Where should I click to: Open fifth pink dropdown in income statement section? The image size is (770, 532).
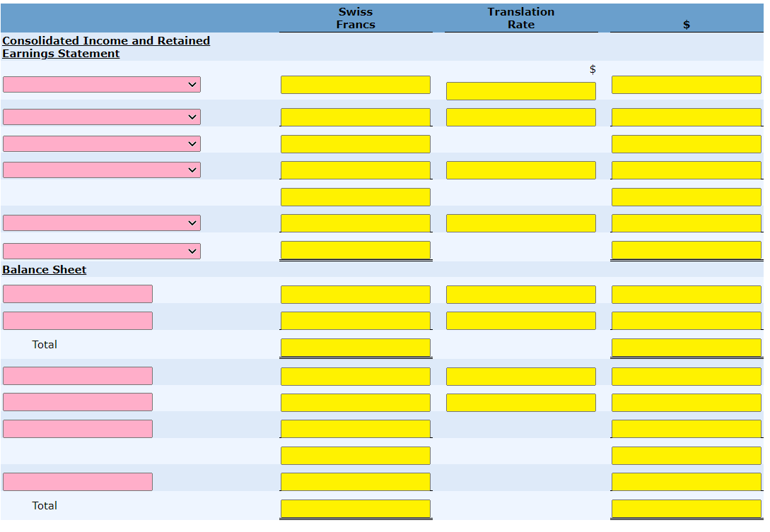(x=102, y=223)
